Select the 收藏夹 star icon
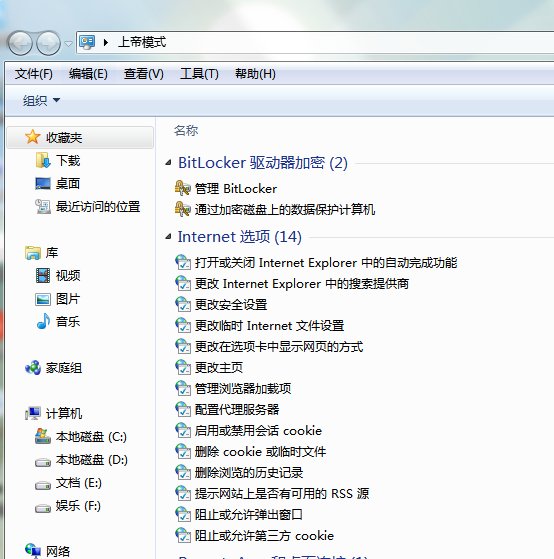Screen dimensions: 554x559 (32, 137)
